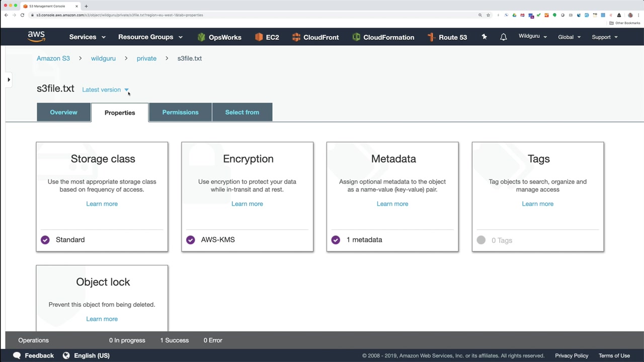Screen dimensions: 644x362
Task: Open the CloudFormation shortcut icon
Action: pos(356,37)
